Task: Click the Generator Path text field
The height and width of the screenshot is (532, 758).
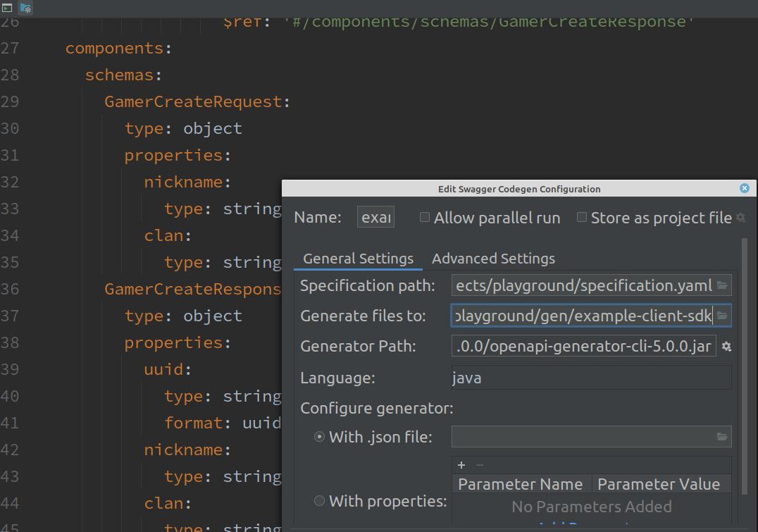Action: (x=583, y=346)
